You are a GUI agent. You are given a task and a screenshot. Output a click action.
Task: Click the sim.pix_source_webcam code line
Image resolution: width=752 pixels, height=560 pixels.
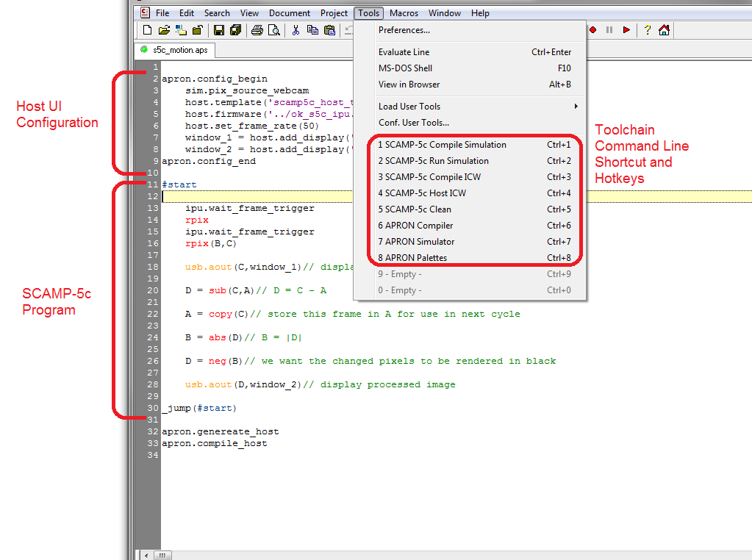click(247, 90)
